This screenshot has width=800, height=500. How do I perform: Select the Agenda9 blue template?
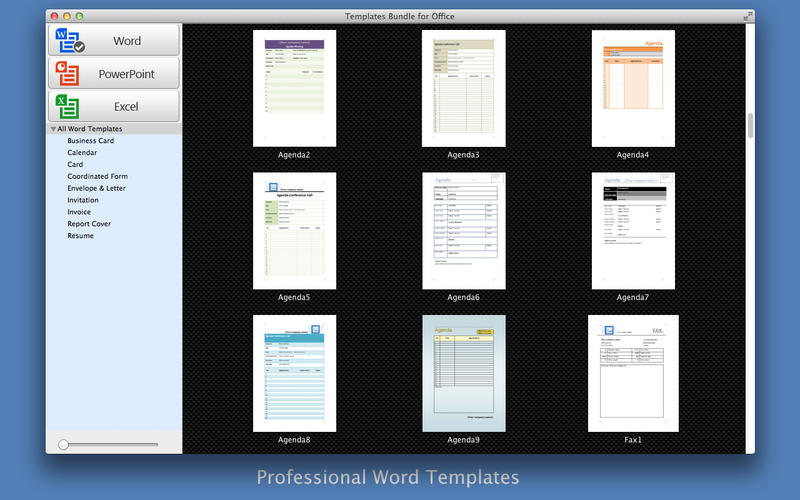coord(463,373)
